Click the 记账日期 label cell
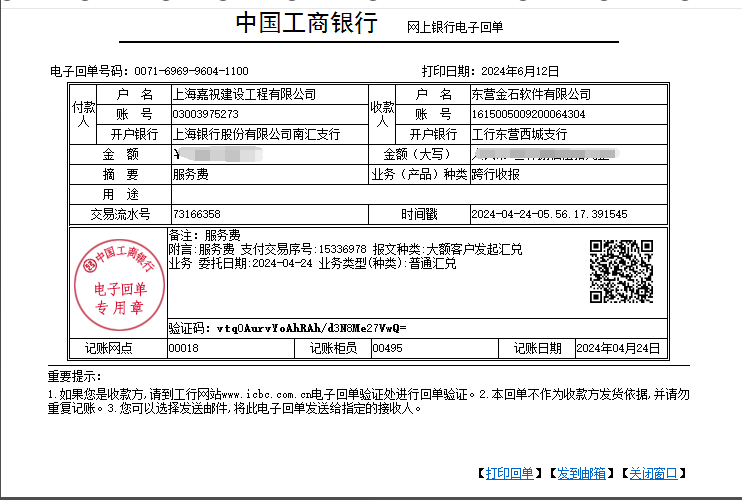742x500 pixels. point(537,348)
